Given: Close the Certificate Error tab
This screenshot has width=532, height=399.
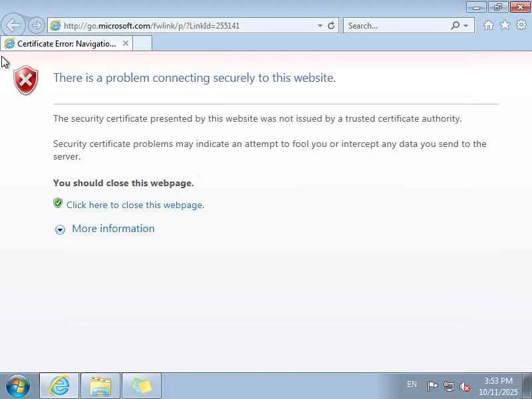Looking at the screenshot, I should pyautogui.click(x=126, y=43).
